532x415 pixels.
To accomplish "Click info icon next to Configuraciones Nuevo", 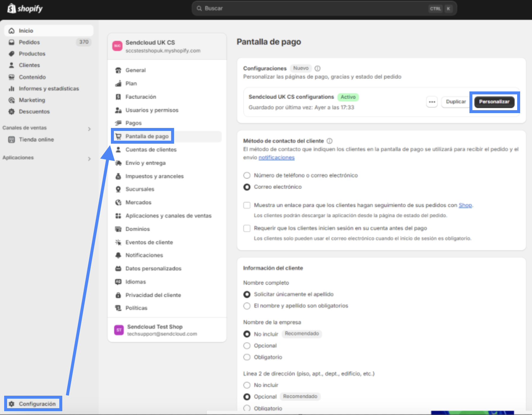I will [x=317, y=68].
